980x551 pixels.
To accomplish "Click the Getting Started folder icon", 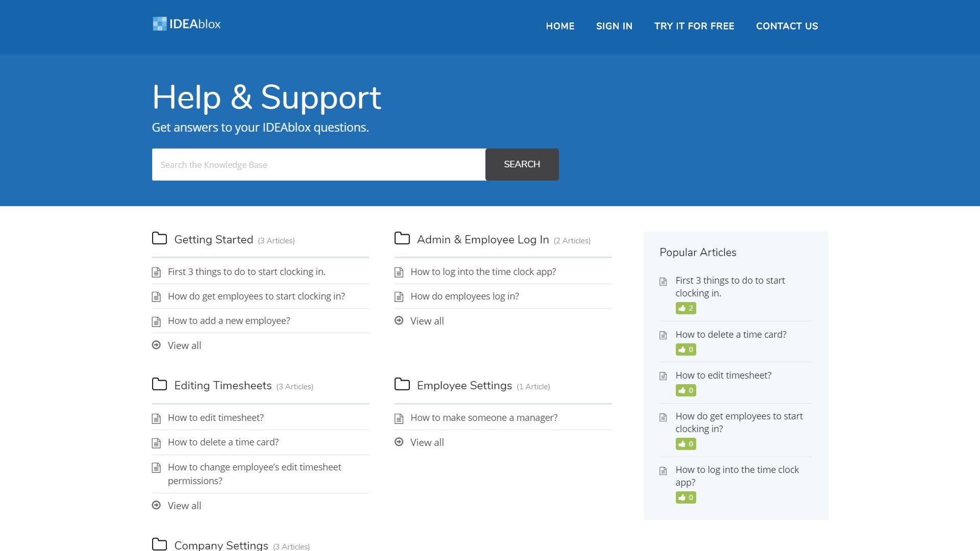I will (x=159, y=238).
